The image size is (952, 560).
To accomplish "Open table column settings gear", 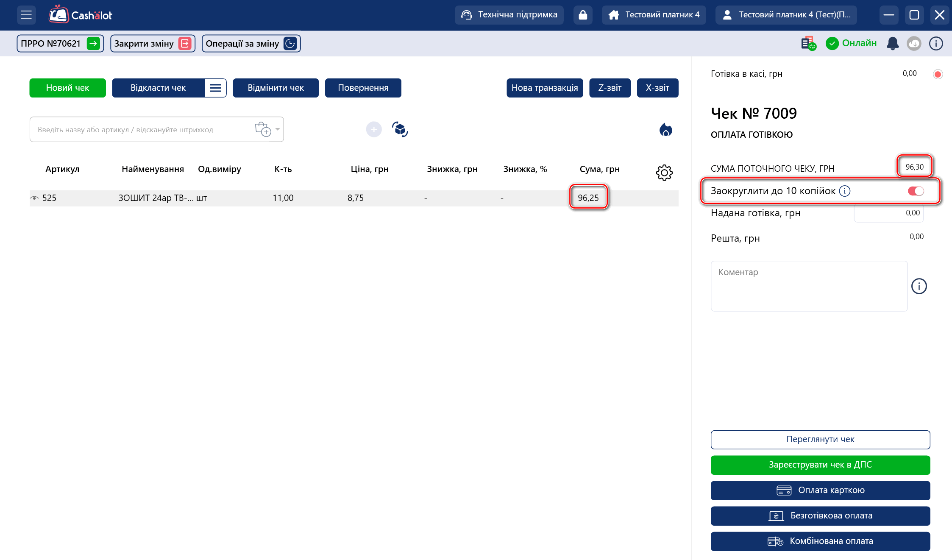I will click(x=664, y=173).
